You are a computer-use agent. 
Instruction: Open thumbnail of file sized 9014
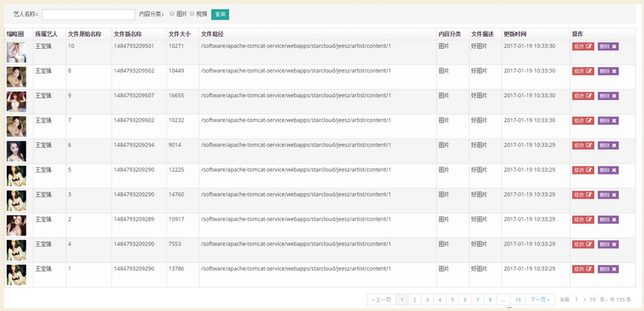[x=17, y=151]
